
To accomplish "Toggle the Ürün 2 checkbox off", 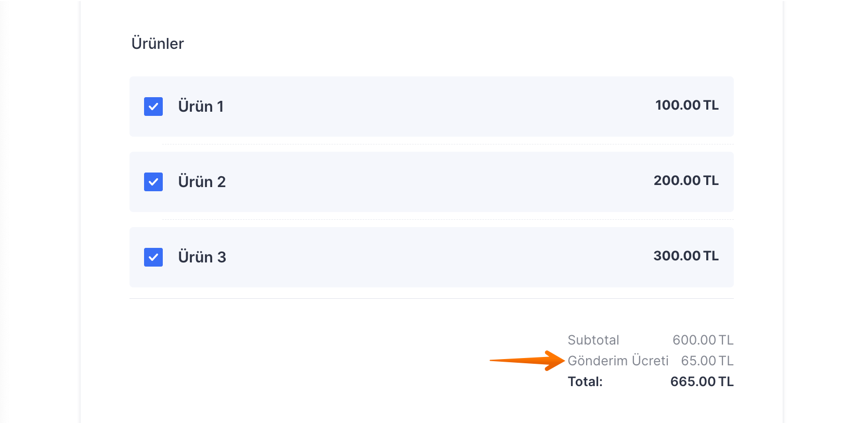I will [153, 182].
